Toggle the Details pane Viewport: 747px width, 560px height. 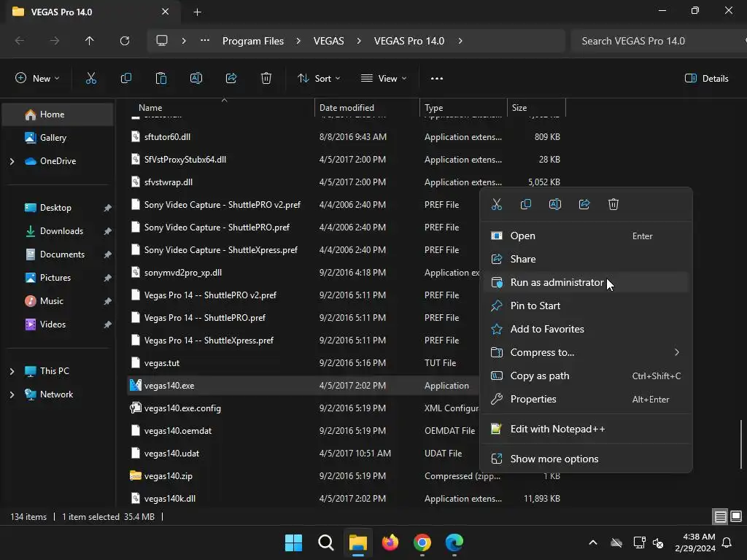706,79
